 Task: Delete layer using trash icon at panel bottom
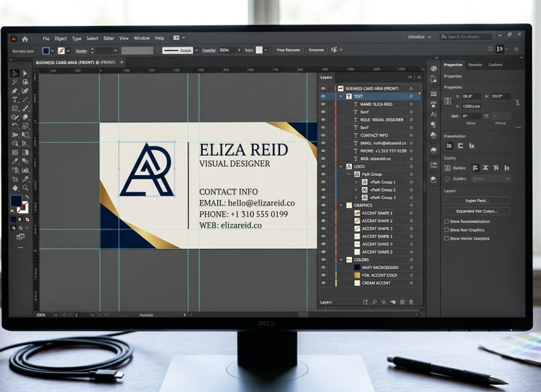411,302
